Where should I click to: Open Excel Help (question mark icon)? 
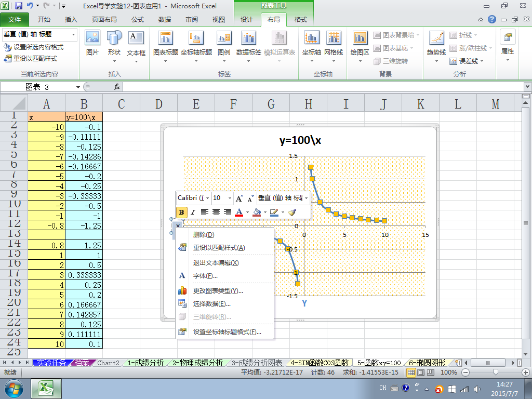[492, 19]
